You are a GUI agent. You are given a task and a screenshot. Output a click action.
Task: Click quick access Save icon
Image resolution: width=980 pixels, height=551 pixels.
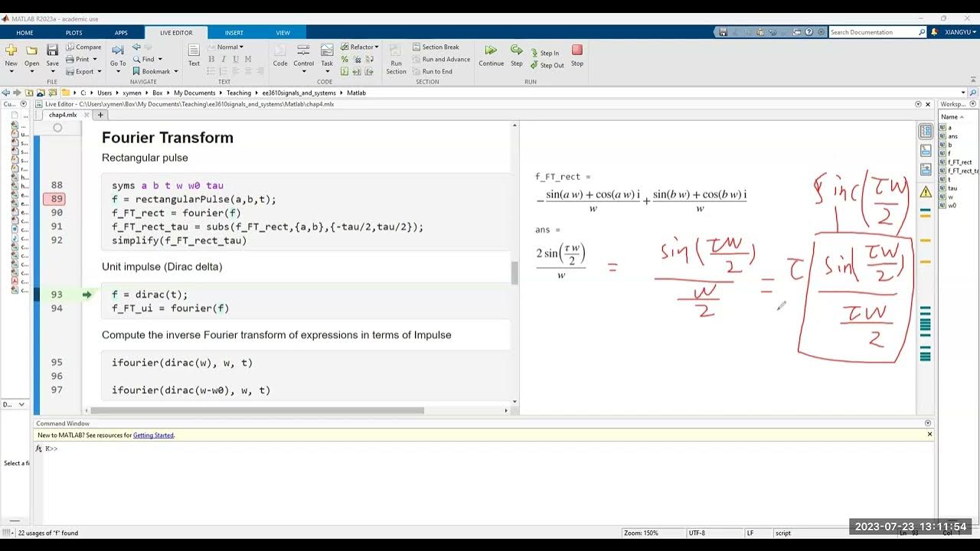click(x=723, y=32)
